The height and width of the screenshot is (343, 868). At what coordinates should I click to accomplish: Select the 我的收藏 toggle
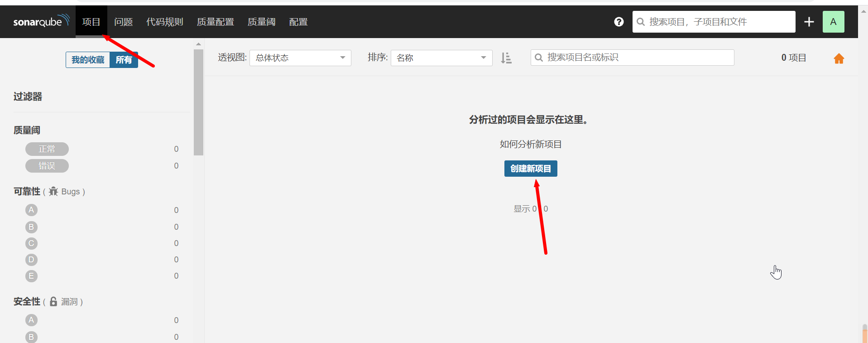point(88,60)
